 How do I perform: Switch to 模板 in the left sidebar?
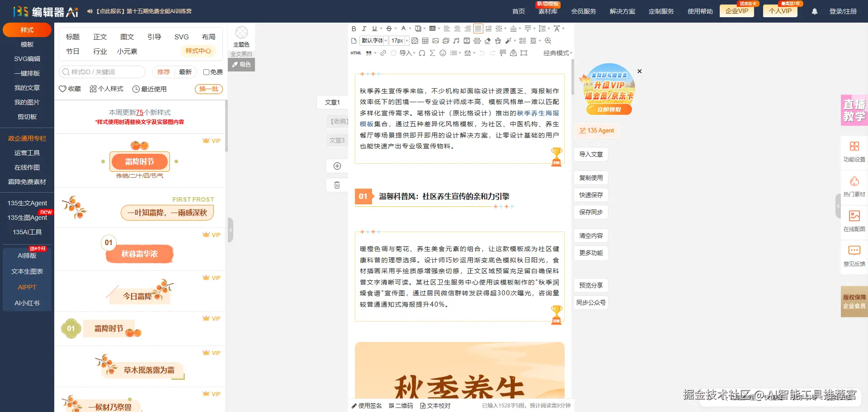pyautogui.click(x=27, y=44)
